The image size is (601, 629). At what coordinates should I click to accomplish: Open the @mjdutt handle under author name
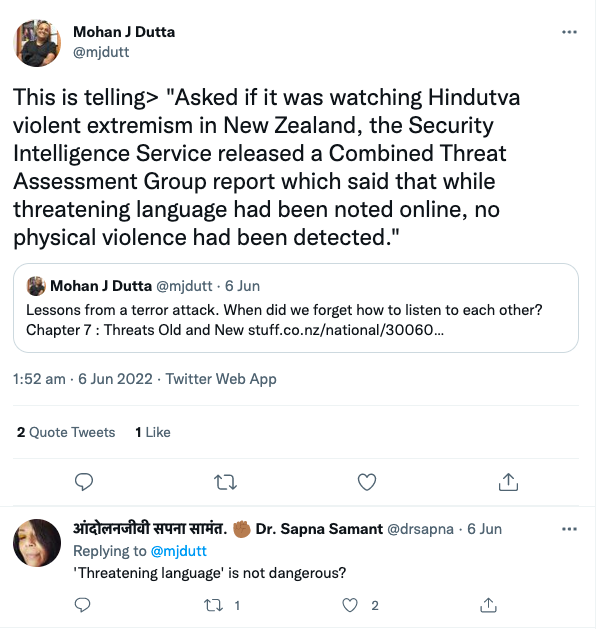pyautogui.click(x=101, y=52)
